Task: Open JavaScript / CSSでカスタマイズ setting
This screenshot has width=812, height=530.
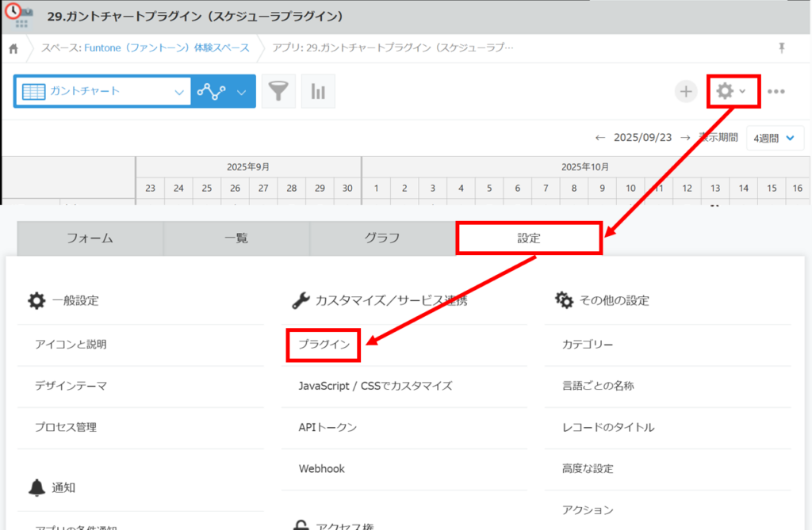Action: 375,386
